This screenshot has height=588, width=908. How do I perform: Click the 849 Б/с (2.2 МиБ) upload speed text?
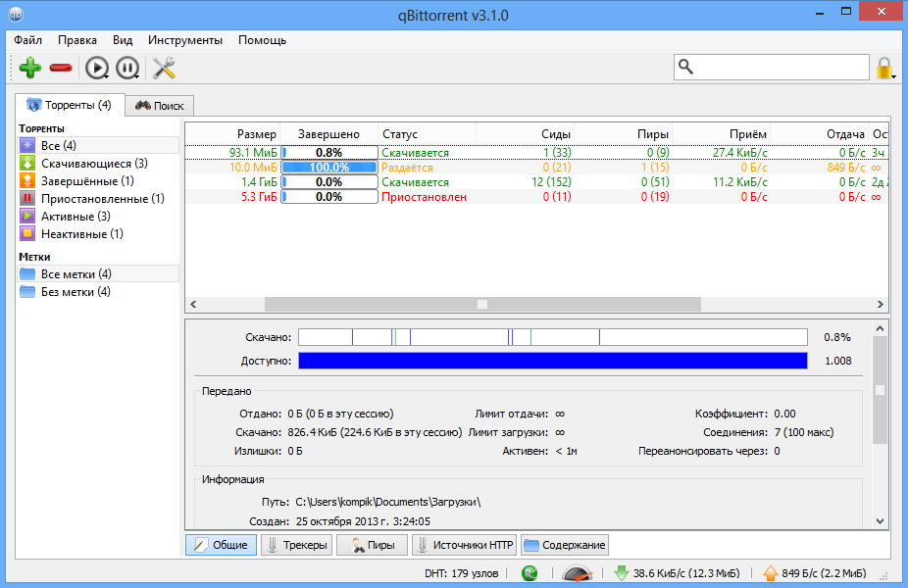tap(824, 573)
